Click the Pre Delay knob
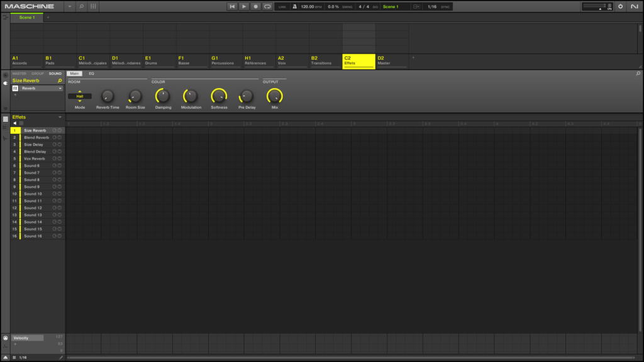644x362 pixels. [x=247, y=96]
